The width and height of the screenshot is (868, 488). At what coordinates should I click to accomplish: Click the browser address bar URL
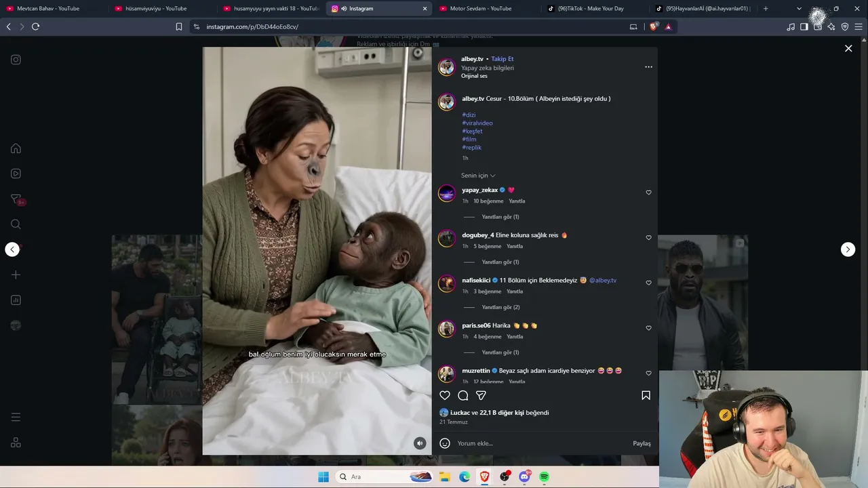pyautogui.click(x=252, y=26)
